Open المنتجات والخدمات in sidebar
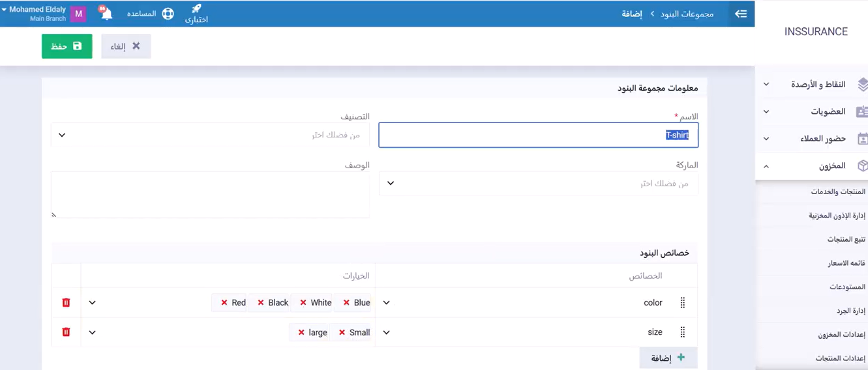This screenshot has width=868, height=370. (837, 192)
